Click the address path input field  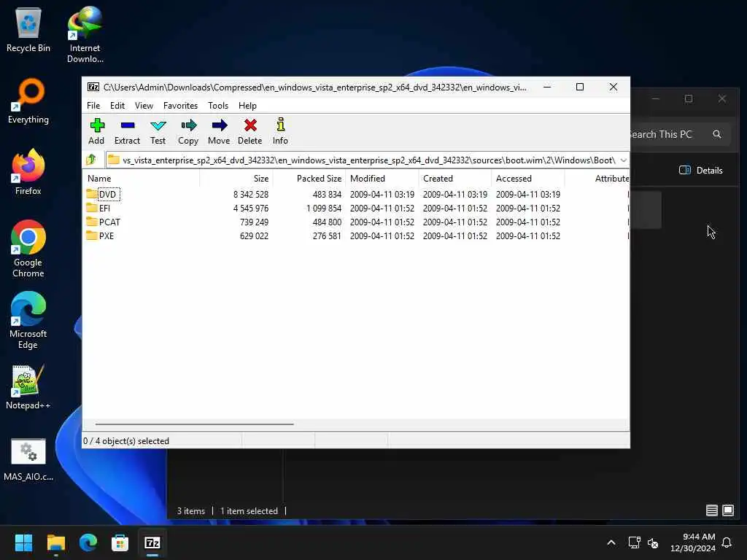367,160
